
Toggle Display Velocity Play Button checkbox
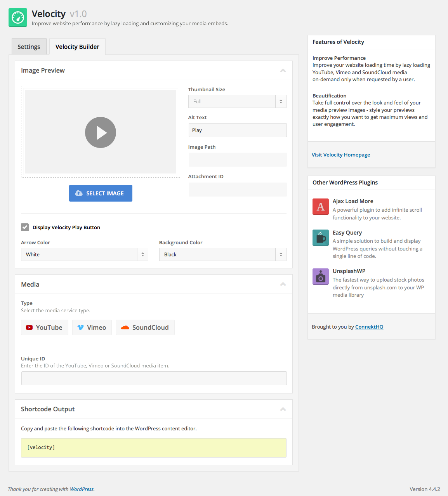point(25,227)
